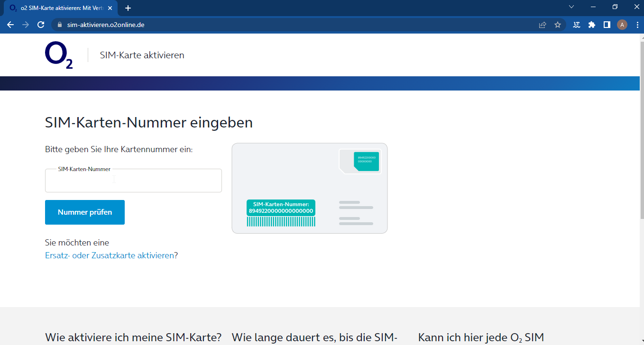
Task: Select the o2 SIM-Karte aktivieren tab
Action: point(61,8)
